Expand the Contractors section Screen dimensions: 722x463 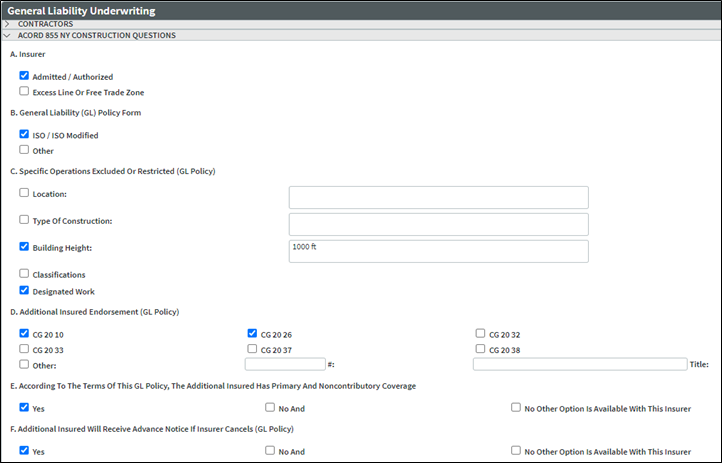pyautogui.click(x=9, y=24)
